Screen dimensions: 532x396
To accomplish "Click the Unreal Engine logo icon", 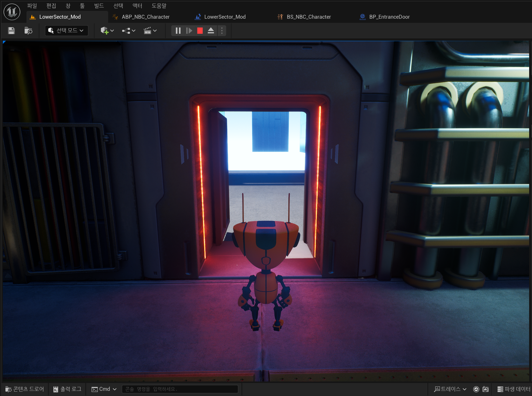I will coord(12,12).
